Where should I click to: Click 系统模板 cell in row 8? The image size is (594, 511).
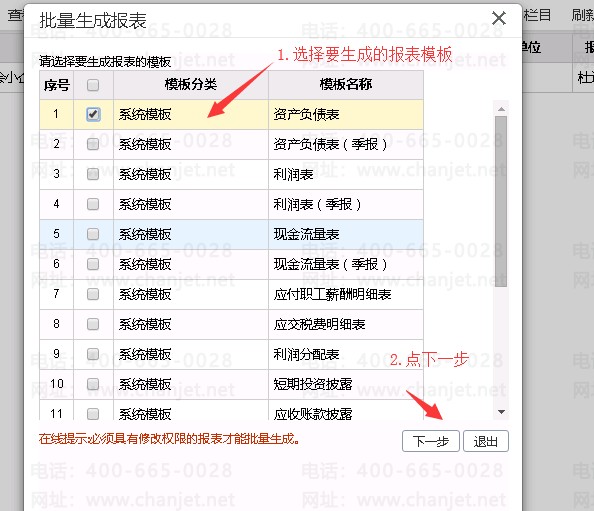[191, 324]
